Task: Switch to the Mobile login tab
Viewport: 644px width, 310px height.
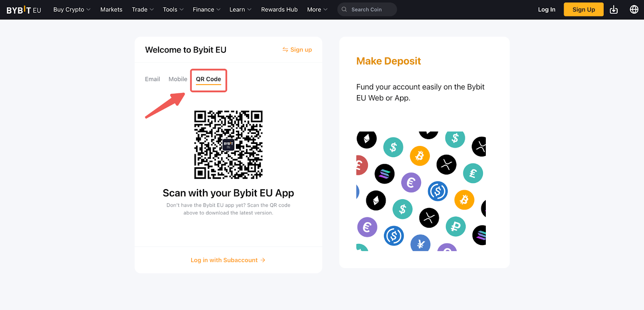Action: point(178,79)
